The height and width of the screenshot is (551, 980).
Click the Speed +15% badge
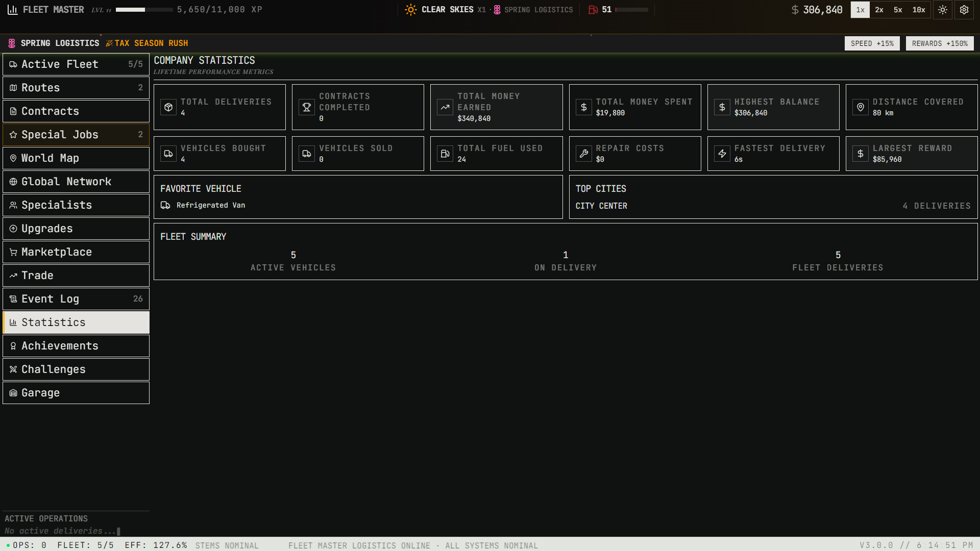[x=872, y=43]
